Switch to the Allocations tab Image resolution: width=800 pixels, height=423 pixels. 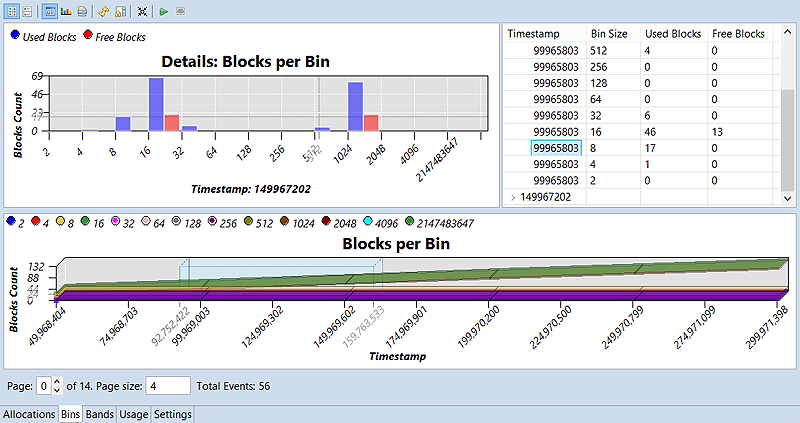(x=28, y=414)
